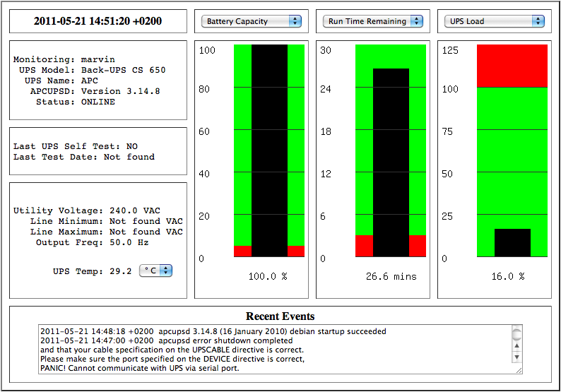Click the date and time header
Screen dimensions: 561x392
pyautogui.click(x=98, y=21)
